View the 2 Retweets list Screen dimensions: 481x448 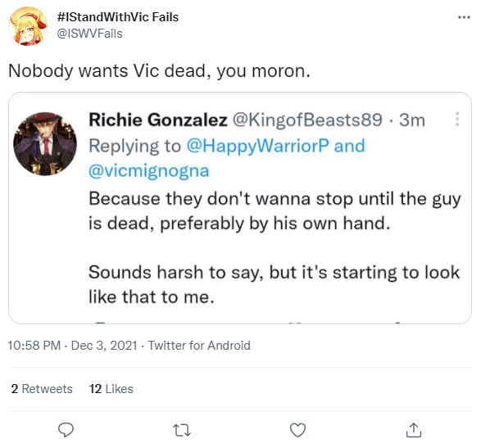[x=42, y=389]
